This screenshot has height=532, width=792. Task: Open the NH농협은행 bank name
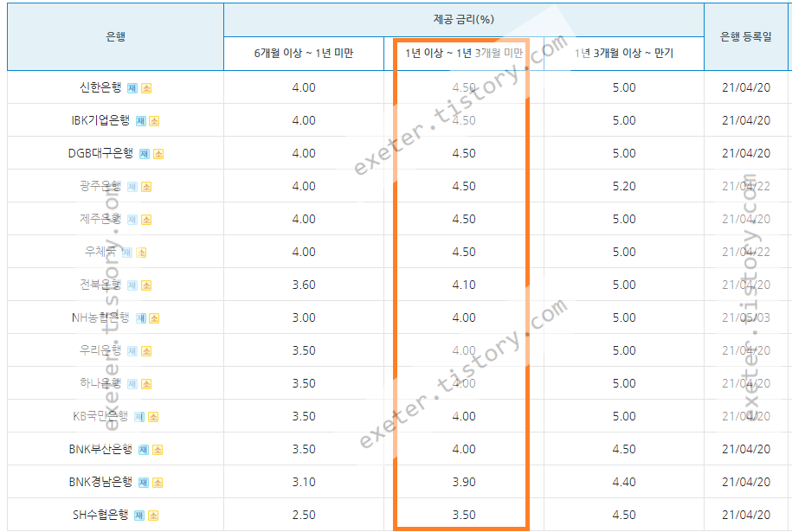(x=100, y=317)
